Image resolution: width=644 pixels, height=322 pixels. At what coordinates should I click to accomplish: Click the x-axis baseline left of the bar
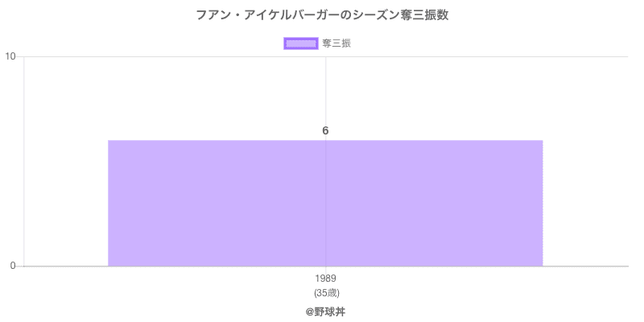tap(64, 266)
